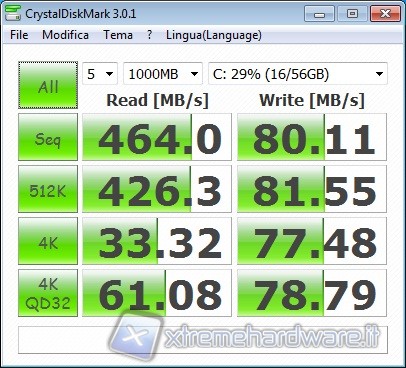Start the Seq sequential test

point(48,137)
